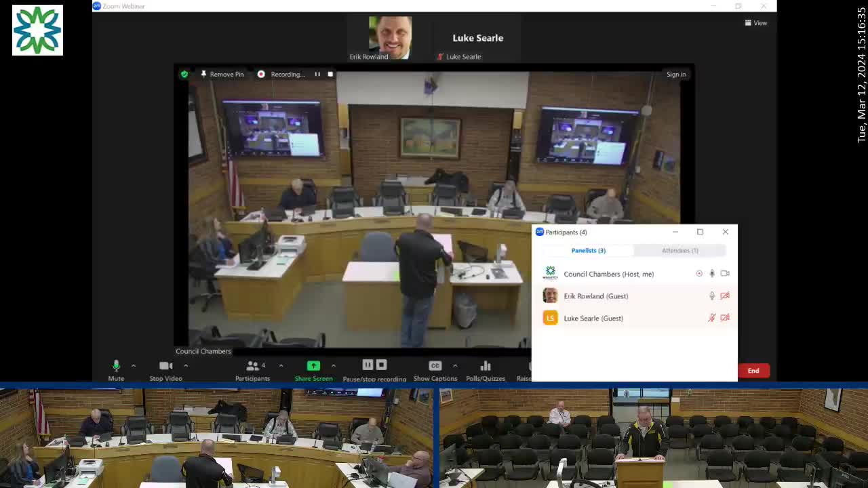The height and width of the screenshot is (488, 868).
Task: Open the green encryption shield info icon
Action: point(184,75)
